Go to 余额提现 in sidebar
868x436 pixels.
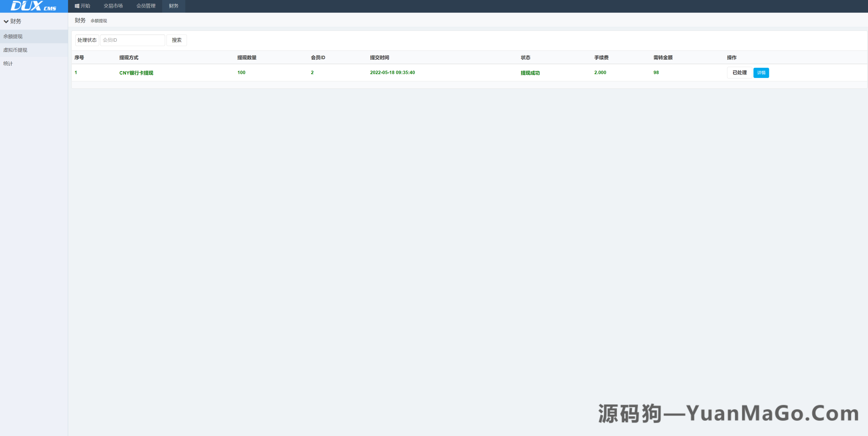point(13,36)
